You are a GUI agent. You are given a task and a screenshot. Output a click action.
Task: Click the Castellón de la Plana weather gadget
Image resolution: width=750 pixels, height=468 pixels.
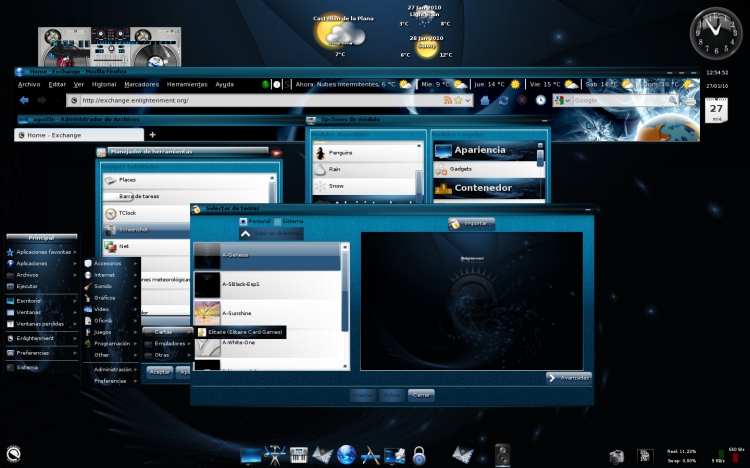(x=342, y=36)
